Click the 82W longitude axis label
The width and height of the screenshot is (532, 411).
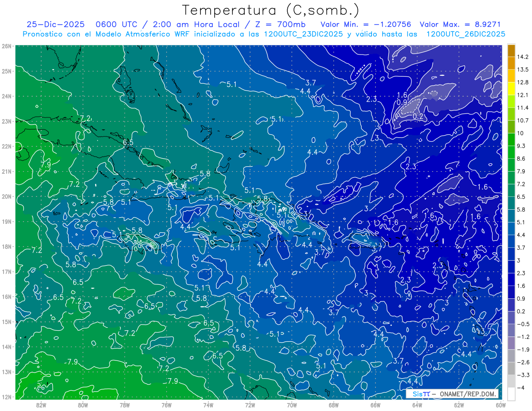[x=41, y=404]
